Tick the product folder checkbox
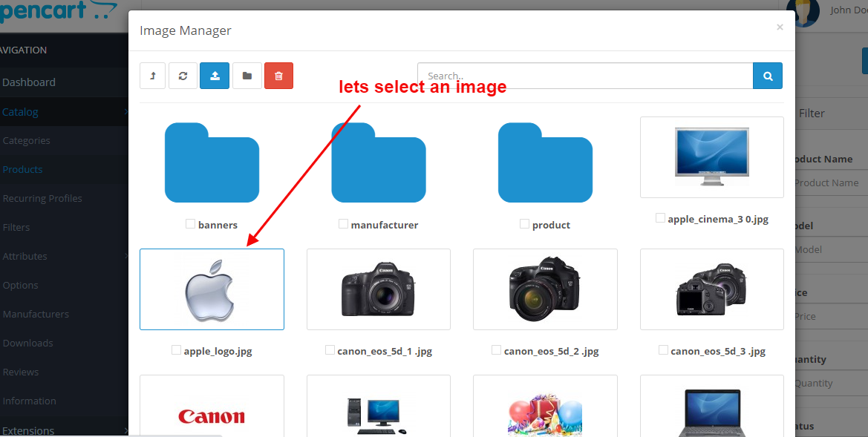The width and height of the screenshot is (868, 437). point(524,224)
